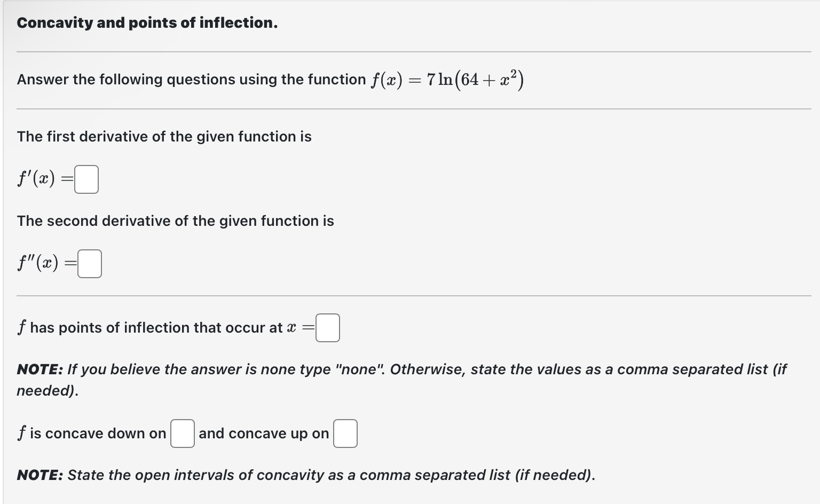
Task: Click the first derivative instruction text
Action: [x=164, y=137]
